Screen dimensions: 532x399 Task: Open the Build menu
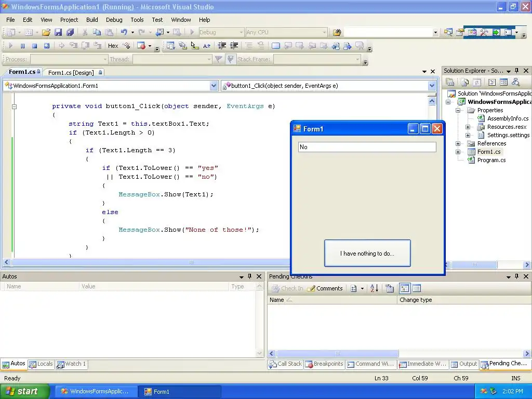[x=92, y=20]
